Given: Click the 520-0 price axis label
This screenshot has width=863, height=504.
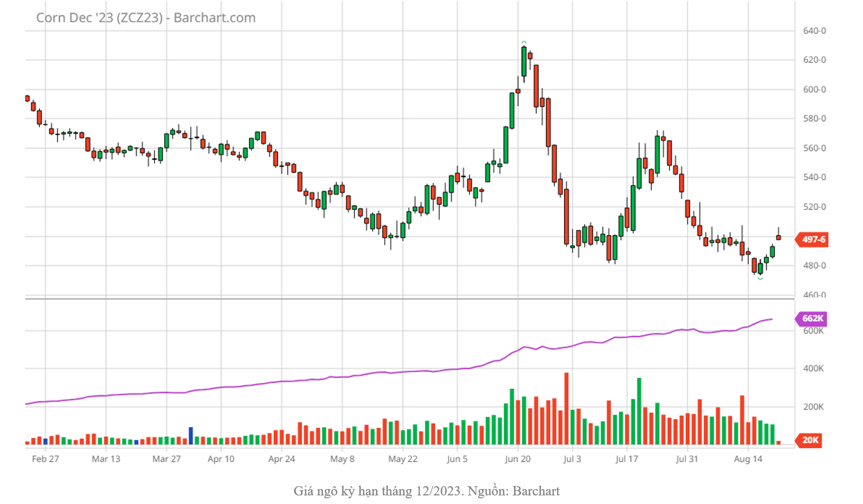Looking at the screenshot, I should point(814,207).
